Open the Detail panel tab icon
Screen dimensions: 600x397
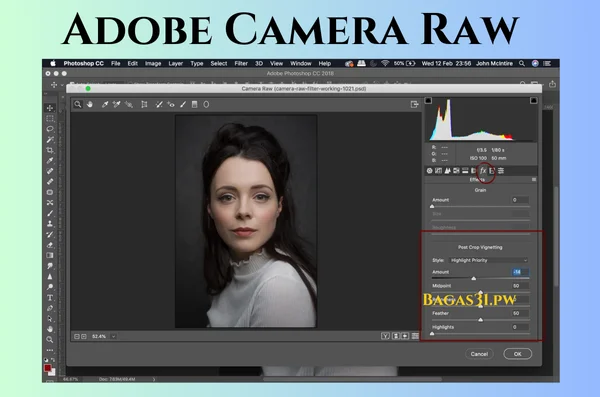[447, 171]
